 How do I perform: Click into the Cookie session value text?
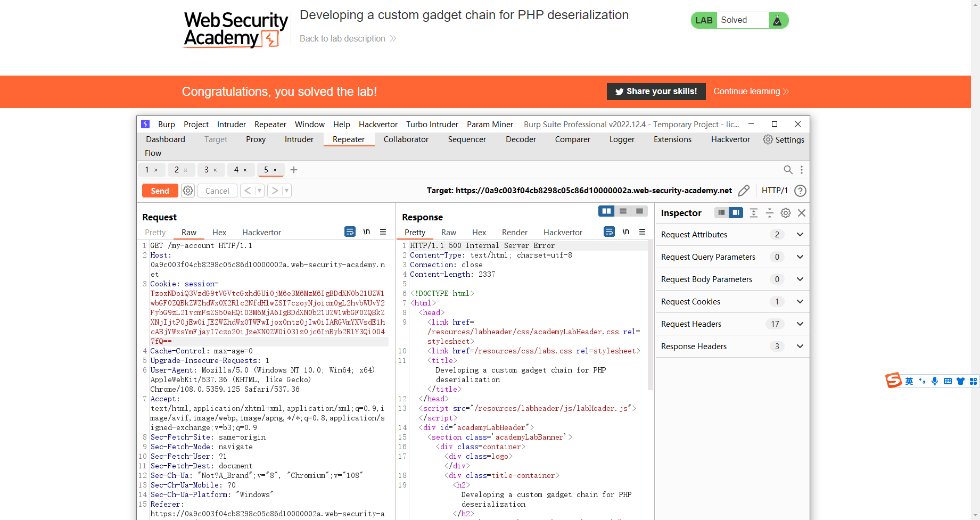pyautogui.click(x=267, y=317)
